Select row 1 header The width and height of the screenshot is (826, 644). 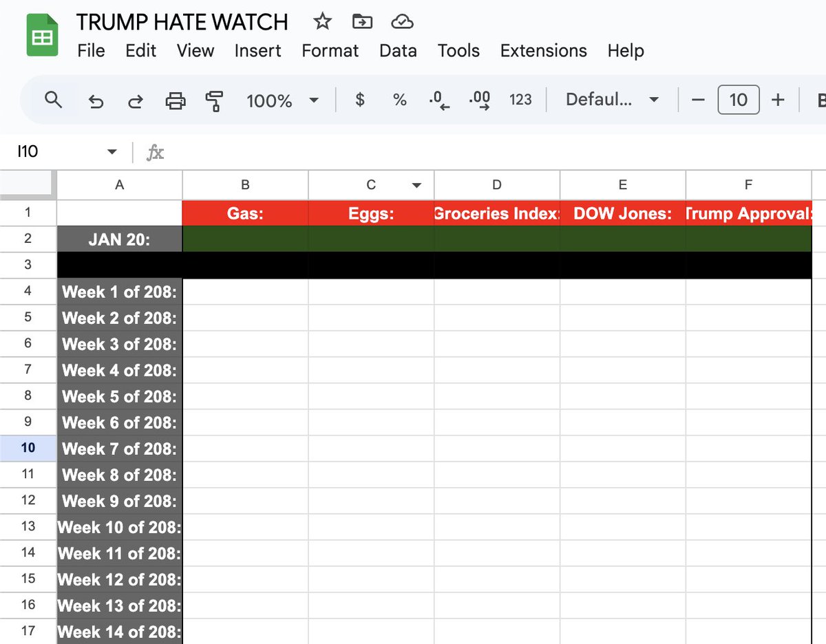click(x=28, y=212)
